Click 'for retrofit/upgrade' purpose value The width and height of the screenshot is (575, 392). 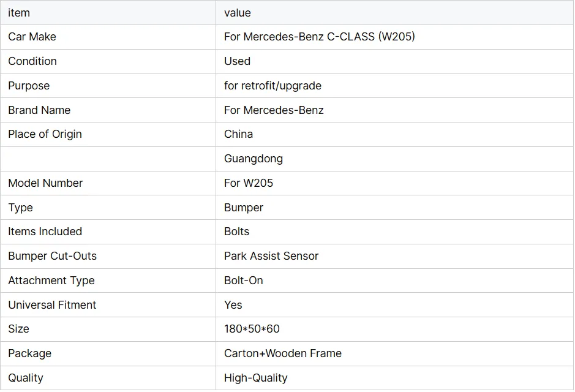(272, 86)
